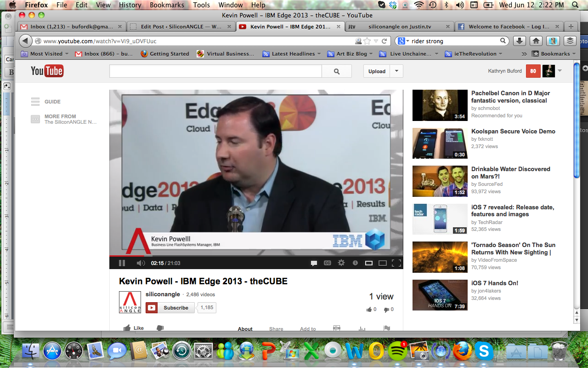This screenshot has width=588, height=368.
Task: Expand the Most Visited bookmarks folder
Action: click(45, 54)
